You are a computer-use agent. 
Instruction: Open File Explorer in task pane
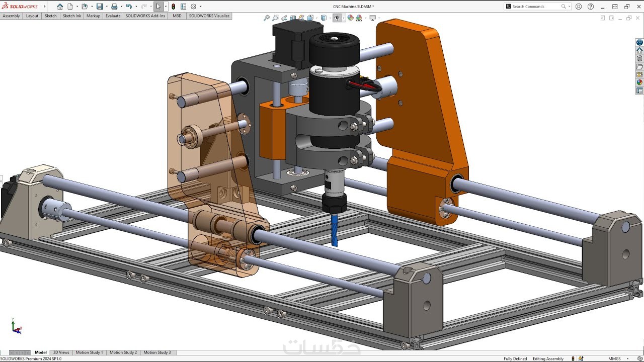point(639,66)
